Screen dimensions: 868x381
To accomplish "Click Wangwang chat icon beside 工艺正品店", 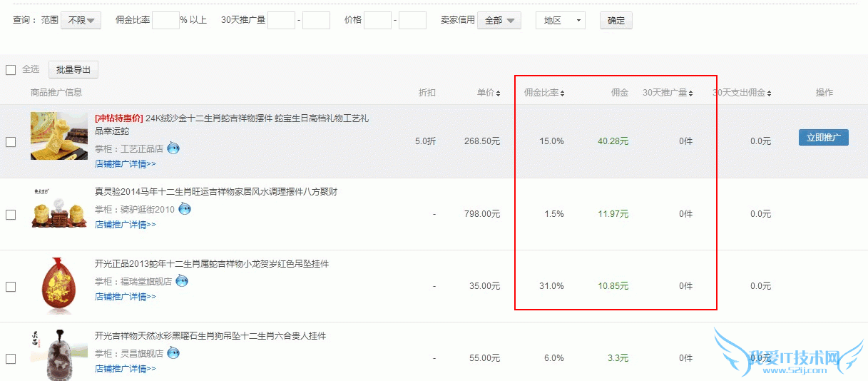I will (173, 148).
